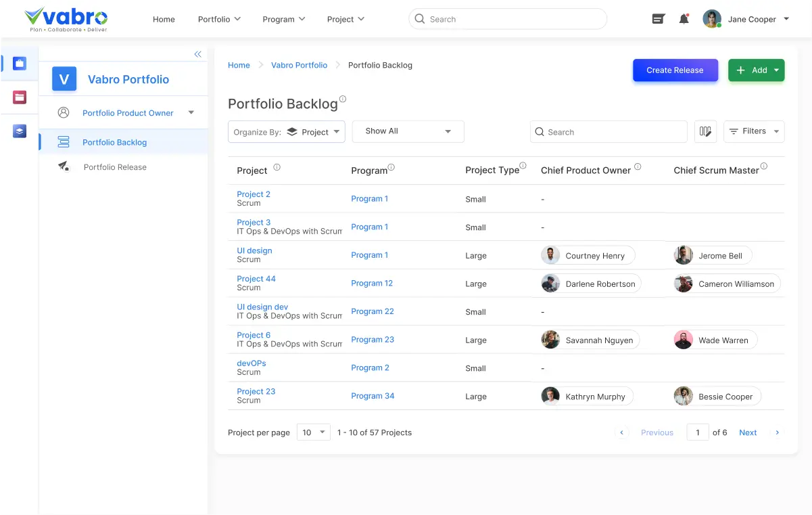The width and height of the screenshot is (812, 515).
Task: Open the Filters dropdown
Action: coord(754,131)
